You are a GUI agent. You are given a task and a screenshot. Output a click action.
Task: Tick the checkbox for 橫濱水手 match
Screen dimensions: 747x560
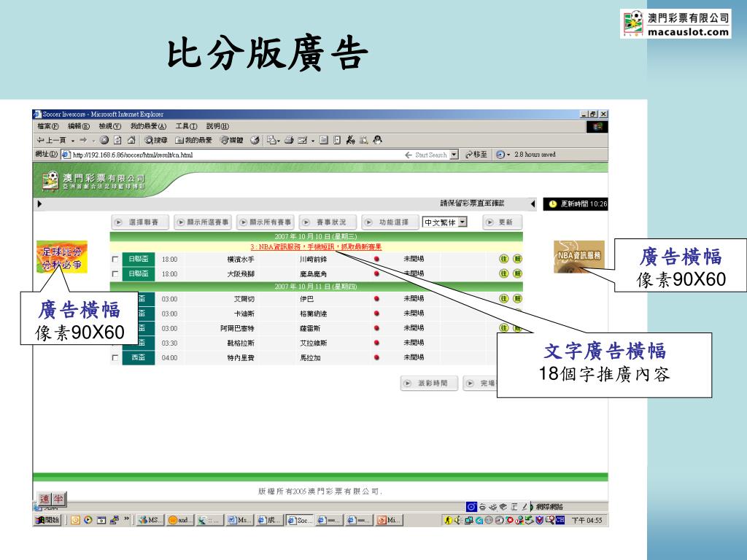pos(115,259)
